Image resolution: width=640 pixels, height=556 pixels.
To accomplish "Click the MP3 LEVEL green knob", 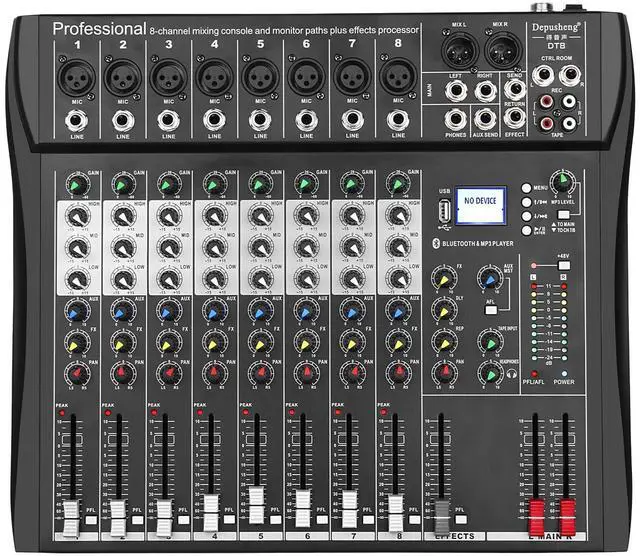I will click(562, 180).
